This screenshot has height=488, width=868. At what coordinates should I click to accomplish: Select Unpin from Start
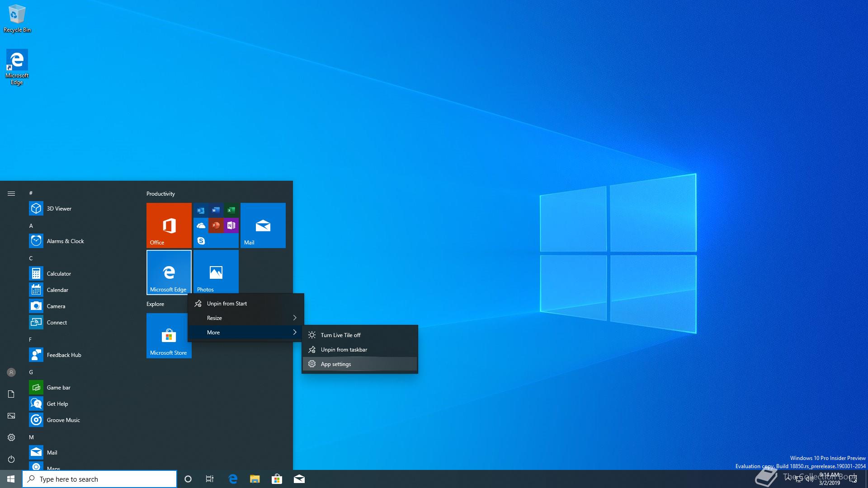click(x=226, y=304)
